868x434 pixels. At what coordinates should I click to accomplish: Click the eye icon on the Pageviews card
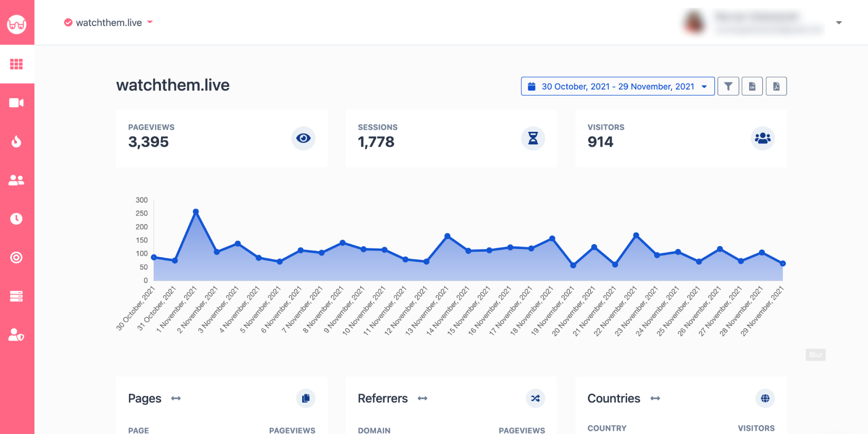coord(303,138)
